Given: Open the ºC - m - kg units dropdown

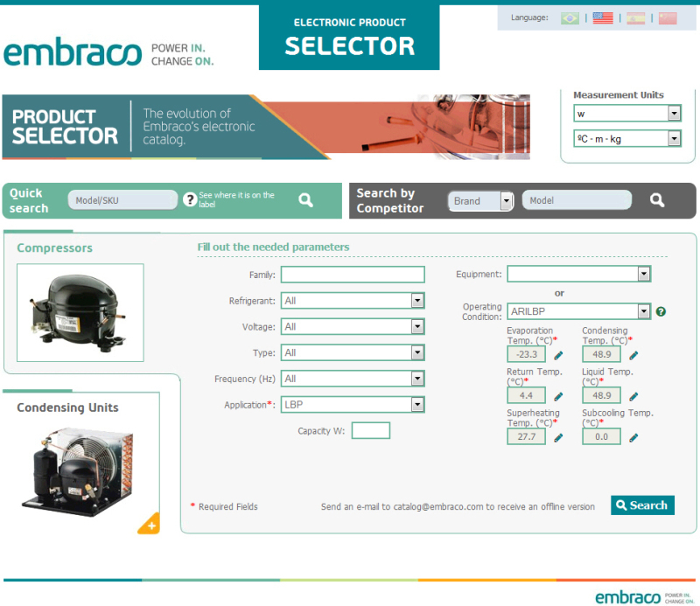Looking at the screenshot, I should coord(627,138).
